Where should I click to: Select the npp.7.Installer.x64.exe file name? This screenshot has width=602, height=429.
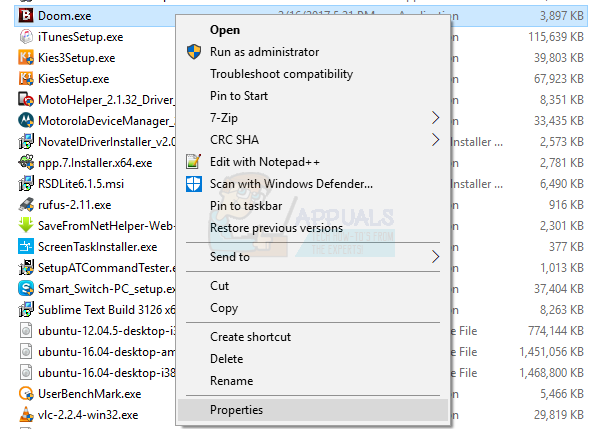(x=95, y=163)
